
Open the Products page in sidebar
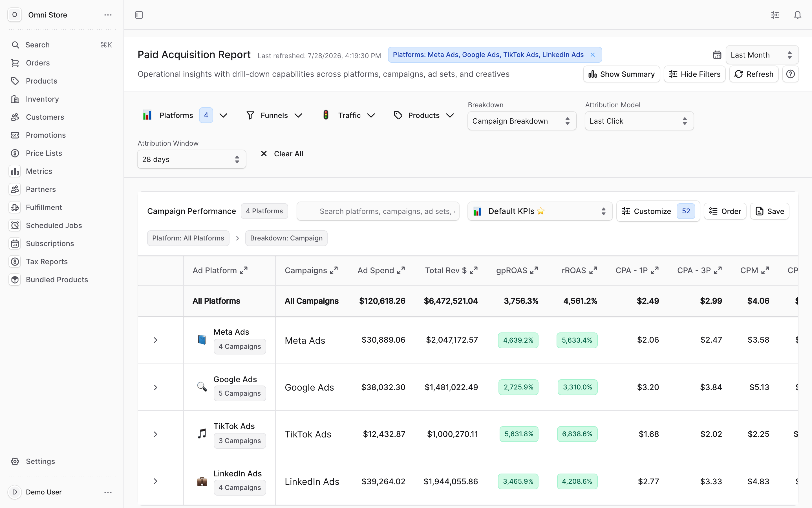pos(62,81)
